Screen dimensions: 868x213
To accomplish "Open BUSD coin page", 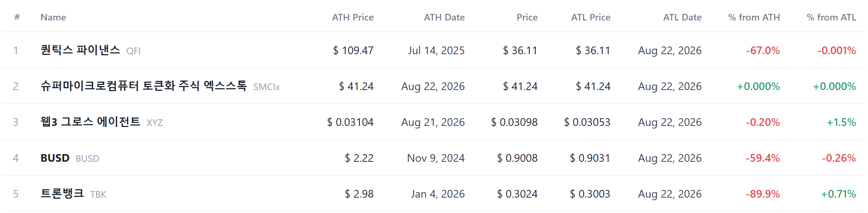I will click(55, 158).
